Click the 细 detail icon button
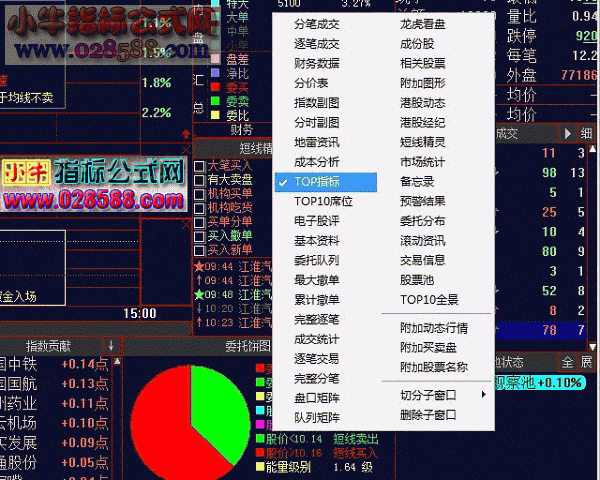Viewport: 600px width, 480px height. [586, 133]
